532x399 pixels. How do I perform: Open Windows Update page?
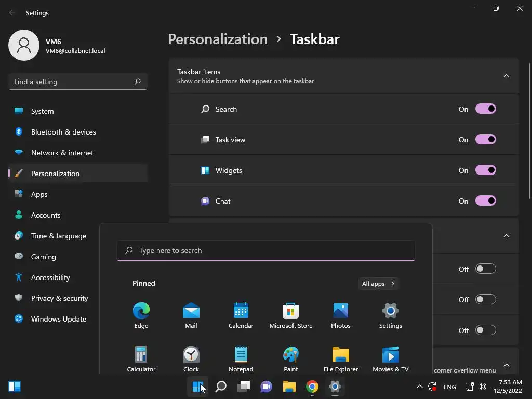(x=54, y=319)
